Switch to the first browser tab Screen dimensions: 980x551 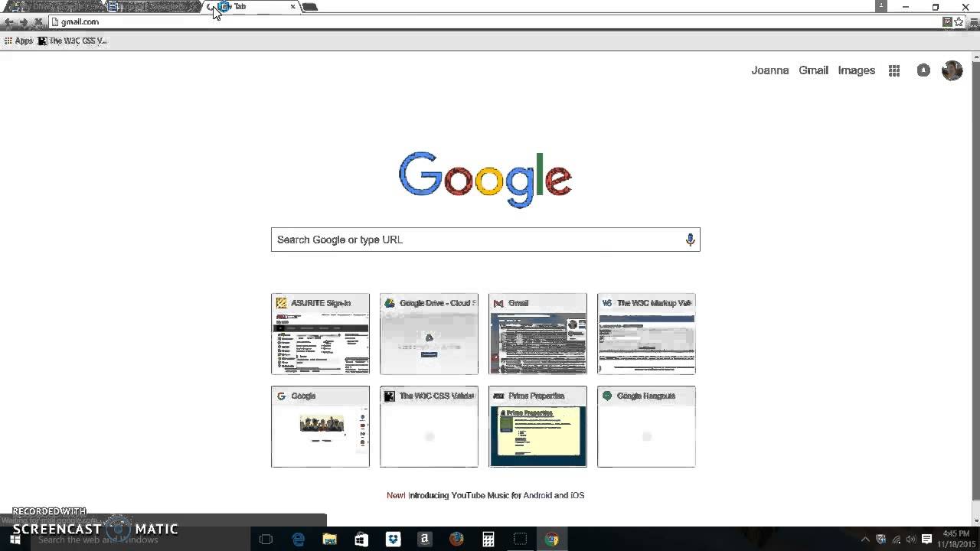click(x=54, y=7)
